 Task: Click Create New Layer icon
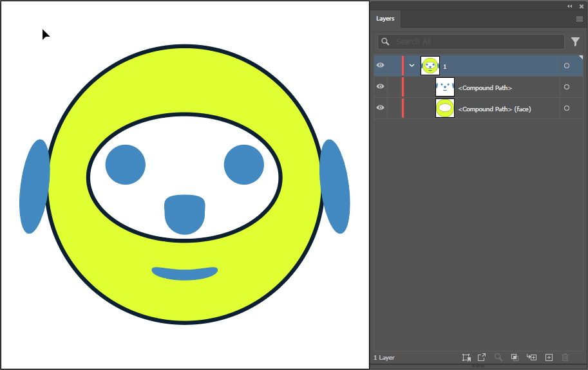(x=549, y=357)
